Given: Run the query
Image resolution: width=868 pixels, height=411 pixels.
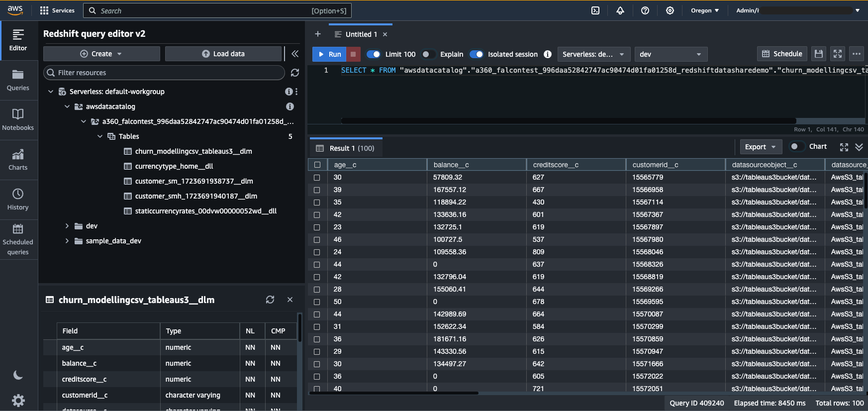Looking at the screenshot, I should [329, 54].
